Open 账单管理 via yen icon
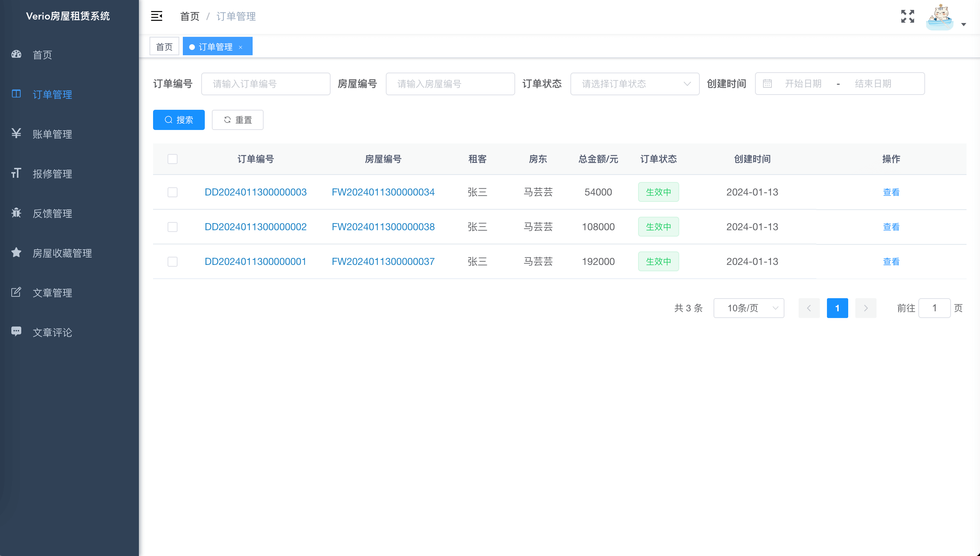980x556 pixels. tap(16, 133)
